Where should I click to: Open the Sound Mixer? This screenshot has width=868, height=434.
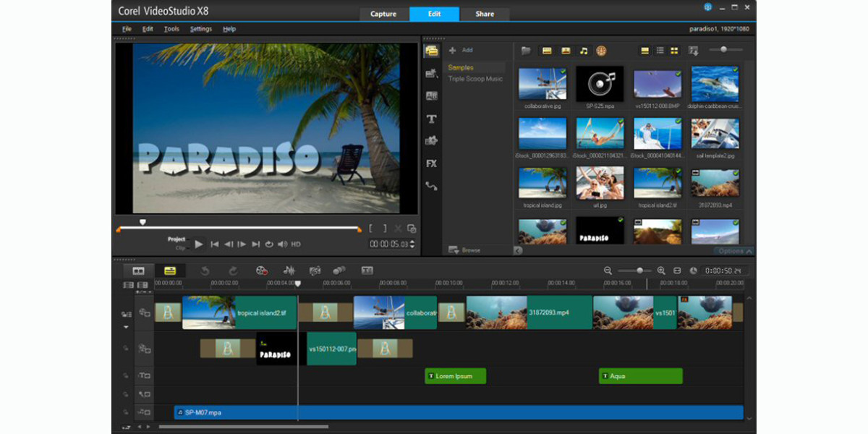click(290, 270)
